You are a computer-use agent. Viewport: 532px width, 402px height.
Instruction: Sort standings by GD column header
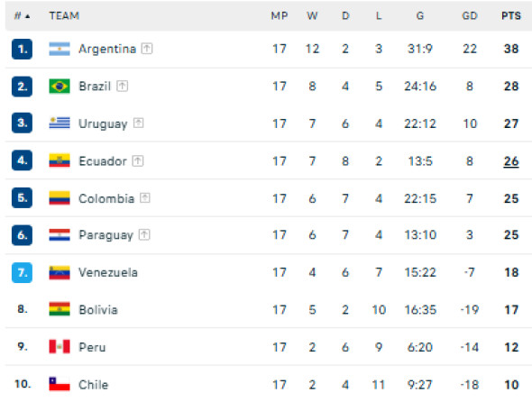coord(470,16)
